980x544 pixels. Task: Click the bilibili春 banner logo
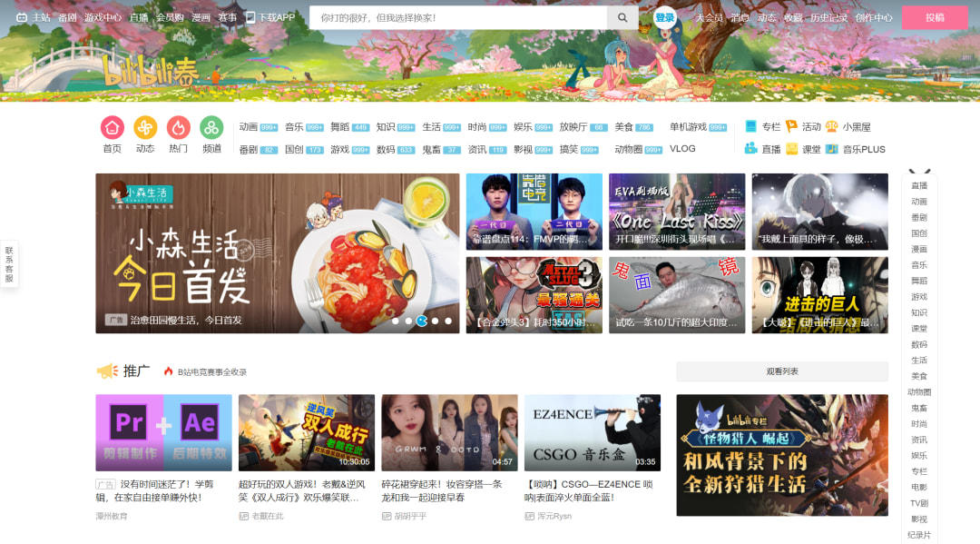point(150,72)
